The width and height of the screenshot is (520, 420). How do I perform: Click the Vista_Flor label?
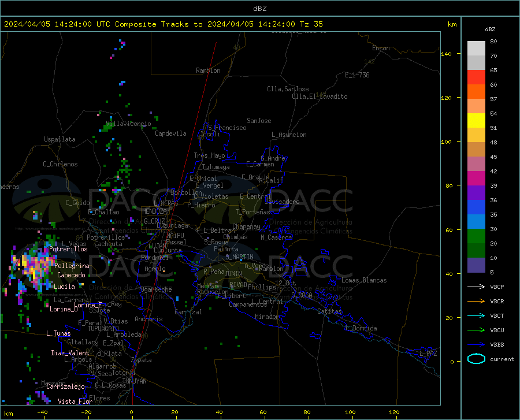pyautogui.click(x=75, y=402)
